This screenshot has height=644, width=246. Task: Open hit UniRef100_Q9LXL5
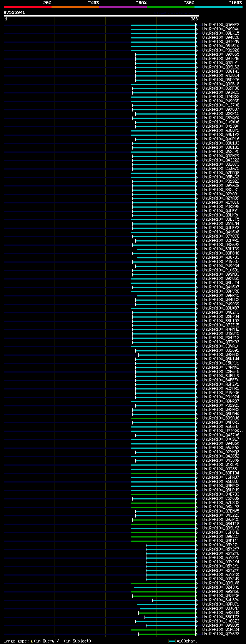tap(221, 33)
